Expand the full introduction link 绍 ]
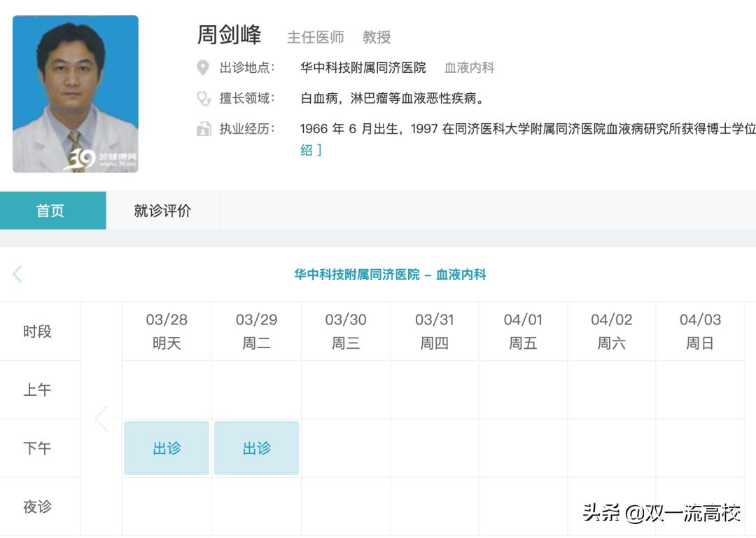Viewport: 756px width, 538px height. 311,150
